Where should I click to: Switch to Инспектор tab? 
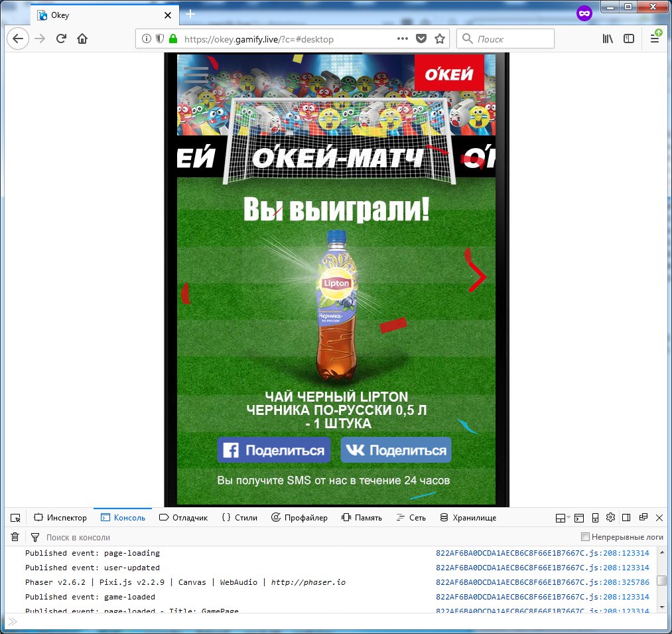pos(60,518)
